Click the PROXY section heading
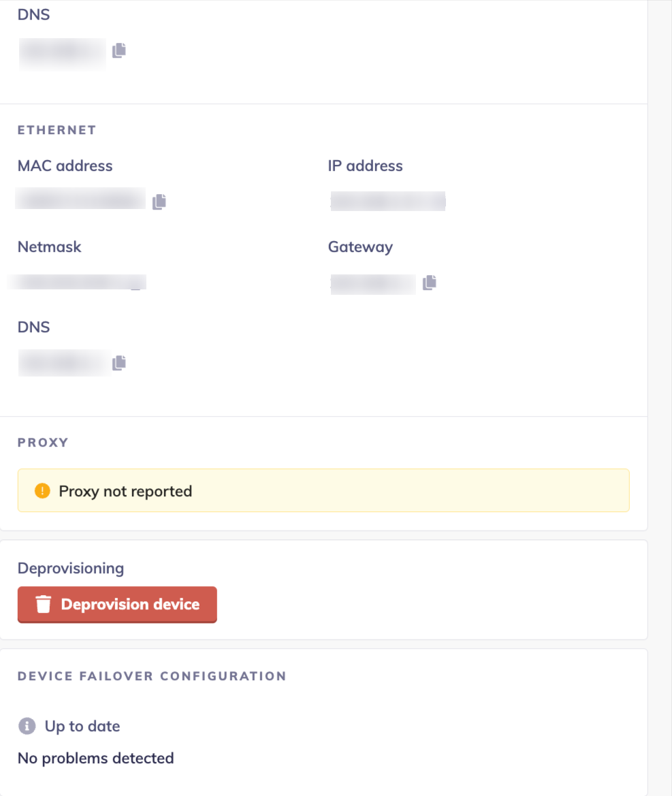The image size is (672, 796). [x=43, y=443]
